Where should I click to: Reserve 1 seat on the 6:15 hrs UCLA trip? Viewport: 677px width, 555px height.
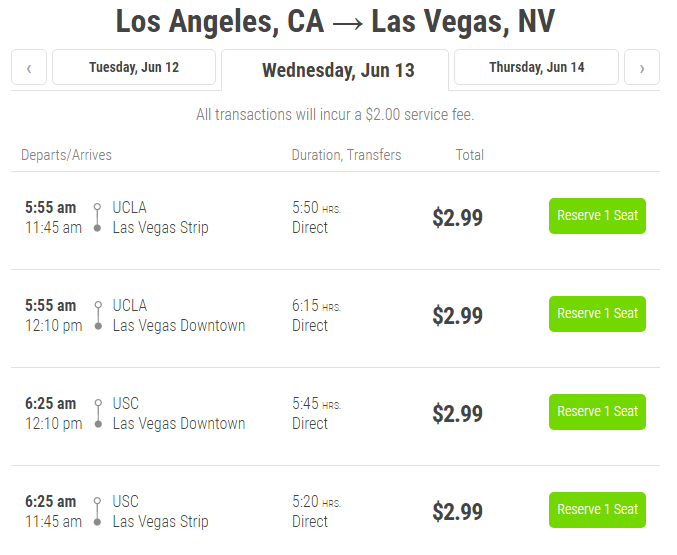pyautogui.click(x=597, y=314)
